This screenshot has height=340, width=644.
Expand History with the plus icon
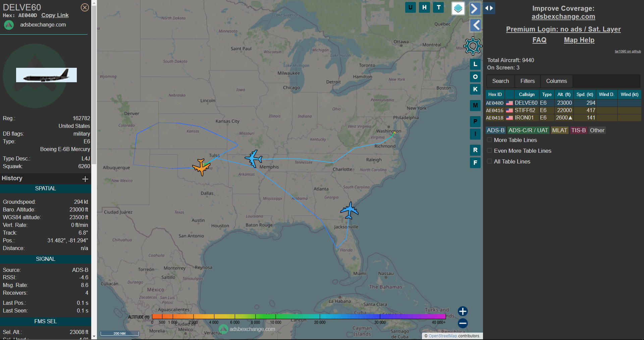pos(85,179)
